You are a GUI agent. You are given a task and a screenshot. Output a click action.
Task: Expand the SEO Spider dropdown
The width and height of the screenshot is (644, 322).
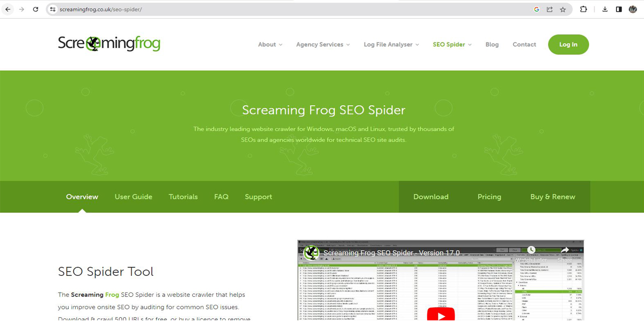coord(452,45)
